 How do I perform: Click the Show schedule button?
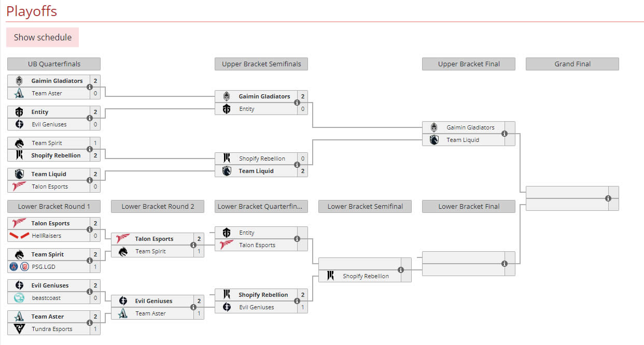[43, 37]
